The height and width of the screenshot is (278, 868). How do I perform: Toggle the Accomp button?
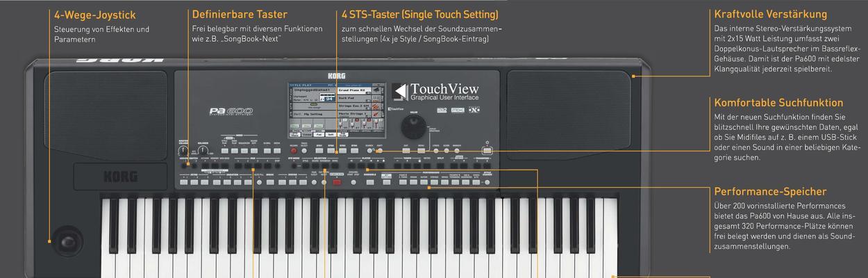(206, 165)
